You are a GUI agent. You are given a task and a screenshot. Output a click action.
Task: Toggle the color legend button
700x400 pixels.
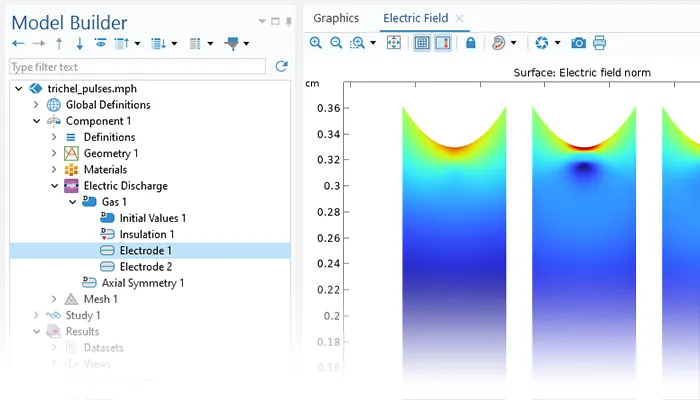(x=442, y=43)
